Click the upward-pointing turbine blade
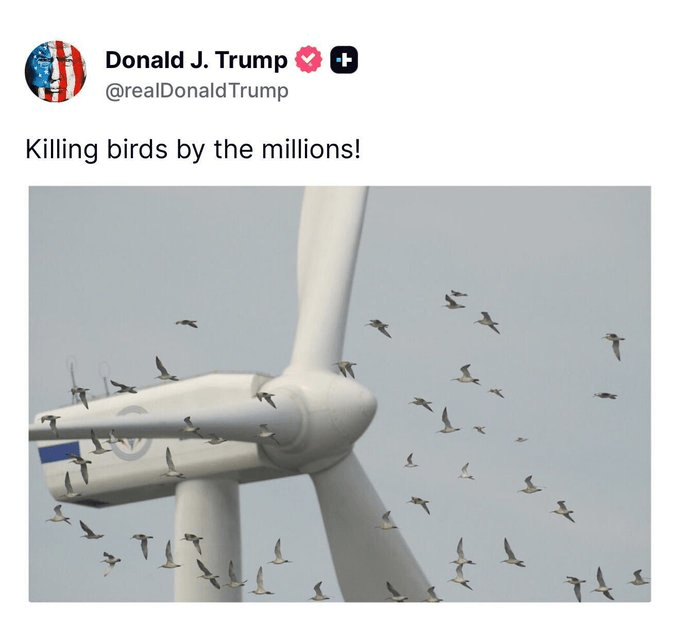The height and width of the screenshot is (625, 680). (330, 278)
